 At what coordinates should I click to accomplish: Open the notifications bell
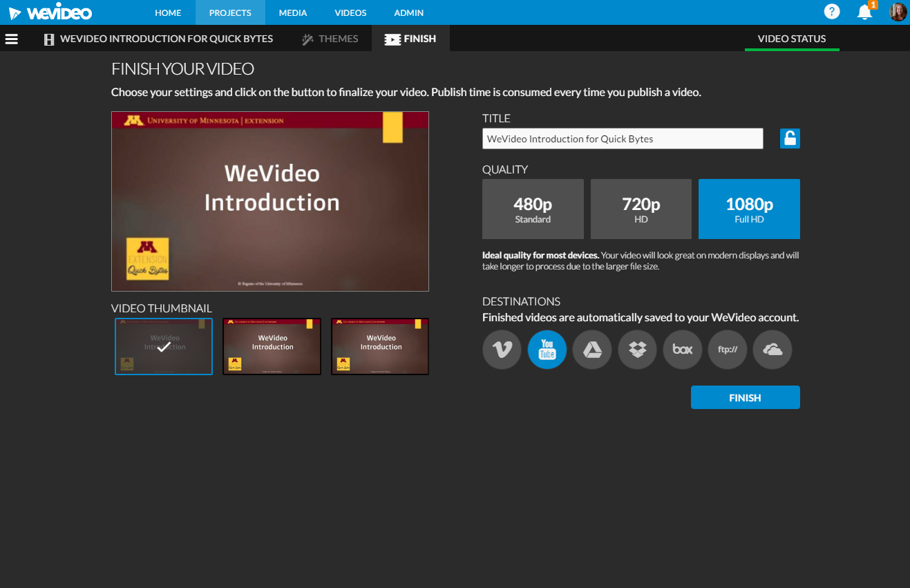(864, 12)
